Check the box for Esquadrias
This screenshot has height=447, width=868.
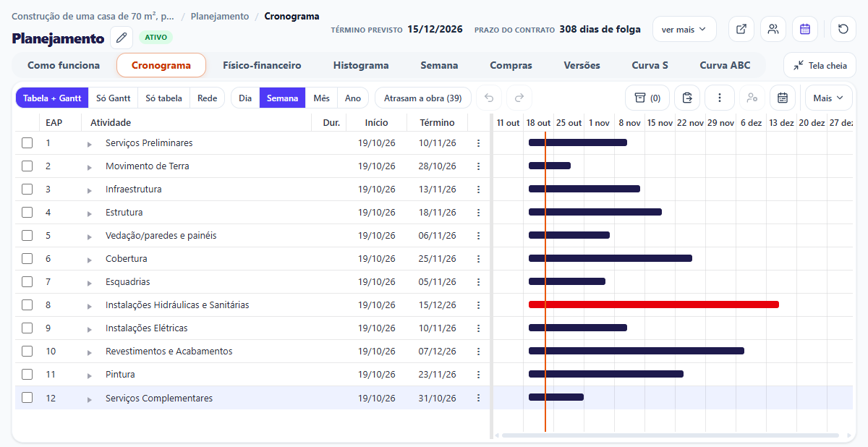27,282
